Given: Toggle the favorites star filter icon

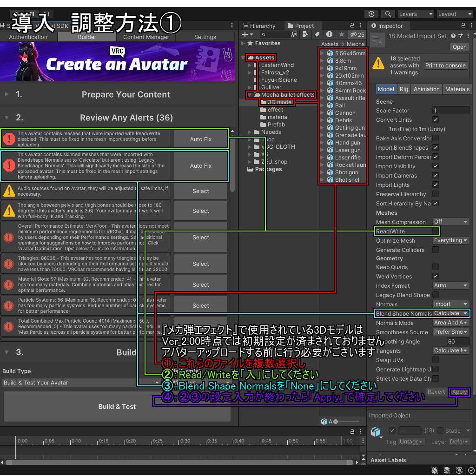Looking at the screenshot, I should tap(342, 33).
